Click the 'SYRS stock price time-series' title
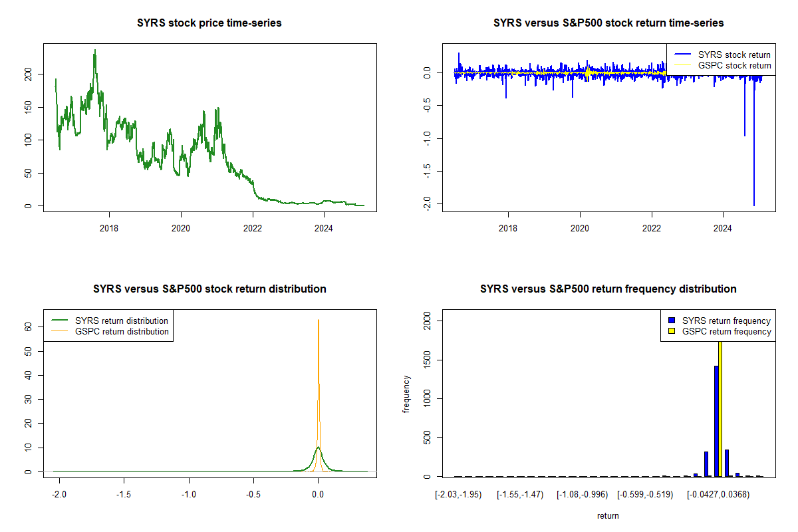The image size is (798, 532). [x=209, y=23]
